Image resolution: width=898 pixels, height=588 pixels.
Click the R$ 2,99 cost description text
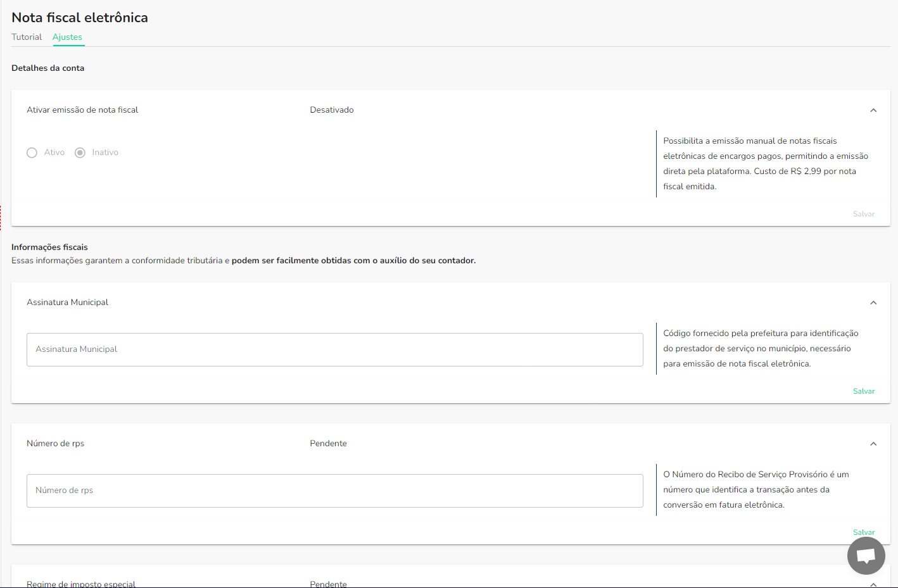pyautogui.click(x=766, y=163)
